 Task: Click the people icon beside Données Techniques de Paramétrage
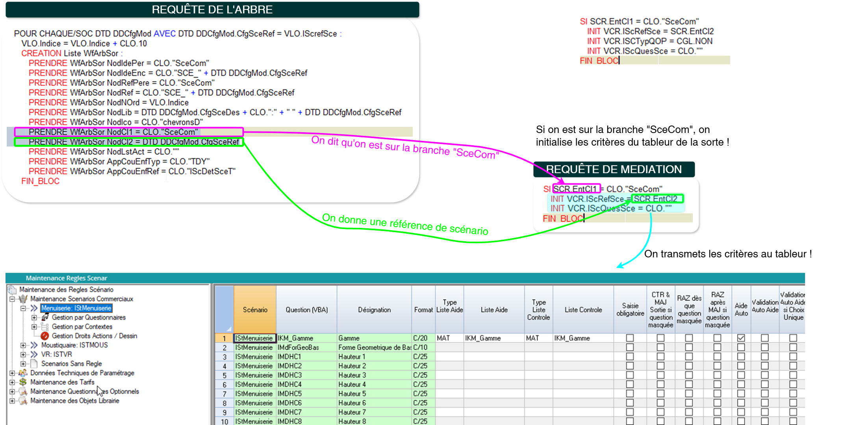click(x=23, y=373)
